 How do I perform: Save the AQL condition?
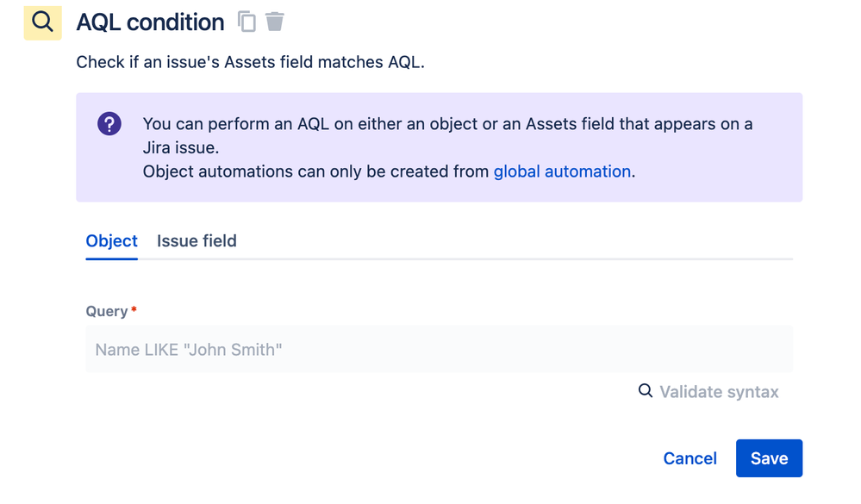[x=769, y=458]
